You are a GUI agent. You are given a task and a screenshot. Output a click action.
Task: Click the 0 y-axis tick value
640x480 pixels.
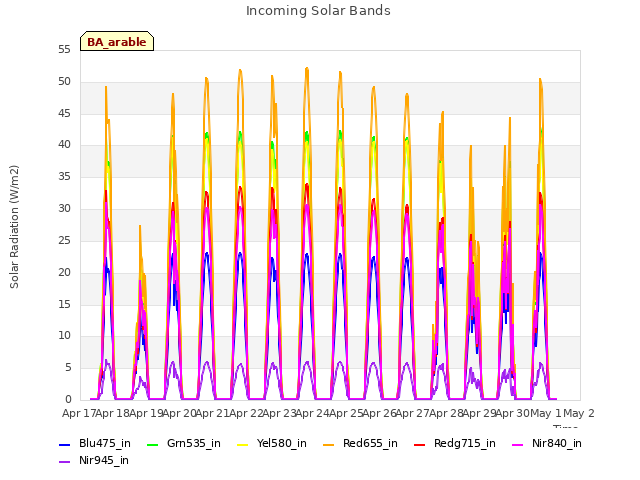68,400
